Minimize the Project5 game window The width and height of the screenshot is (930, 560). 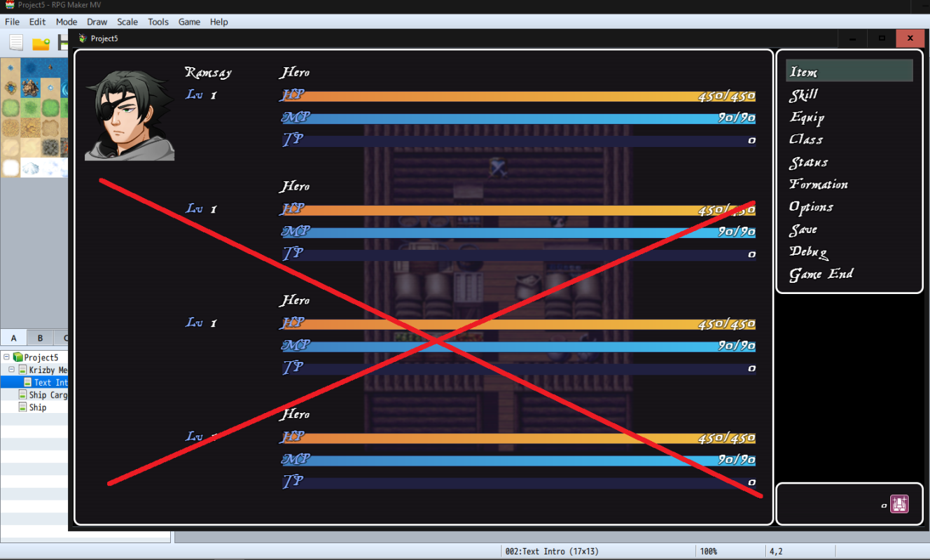[852, 38]
